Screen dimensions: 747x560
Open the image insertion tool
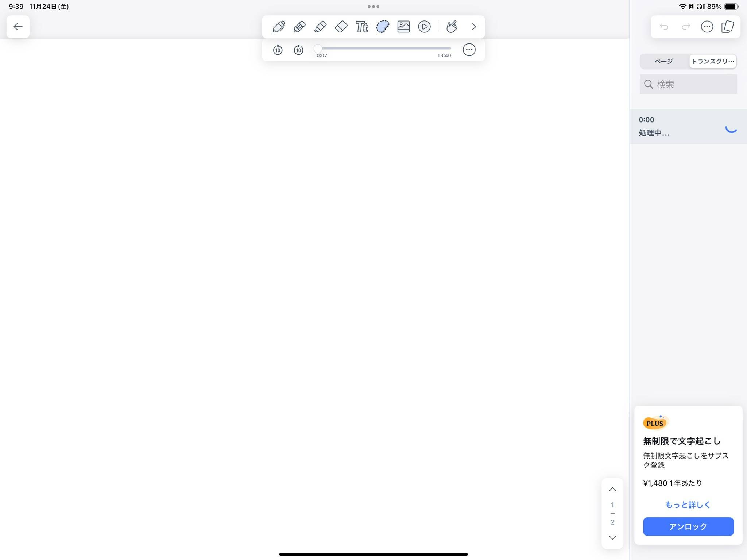coord(403,26)
